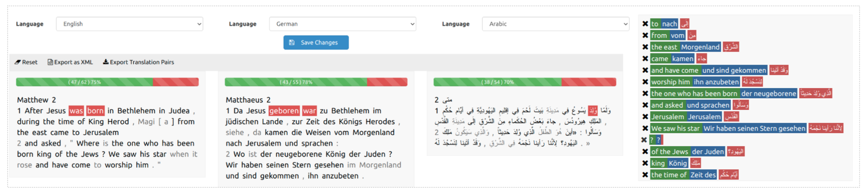This screenshot has width=868, height=196.
Task: Click Export as XML
Action: [70, 62]
